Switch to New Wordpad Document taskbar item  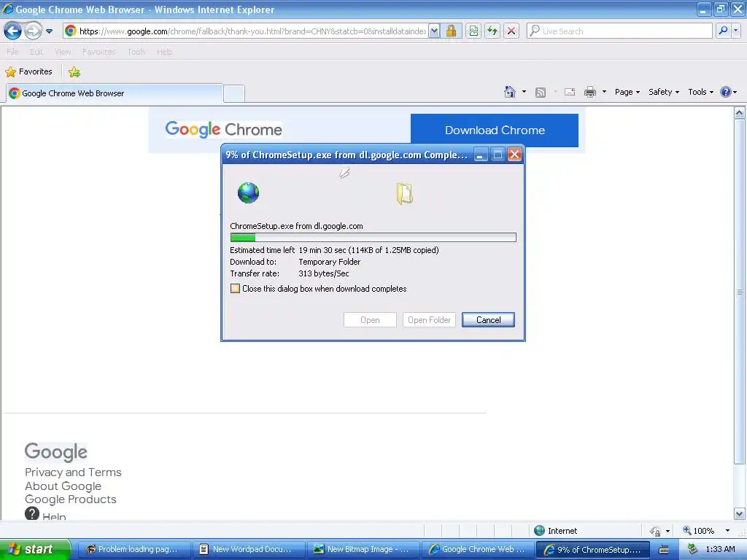248,550
